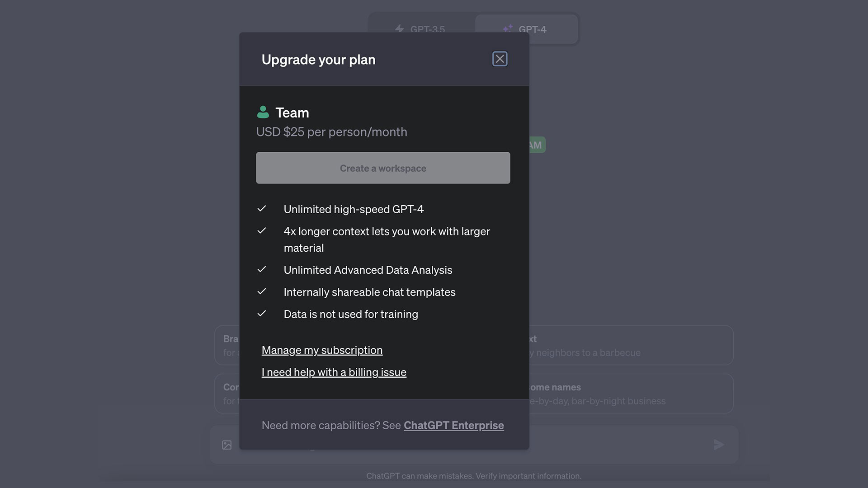Click 'Unlimited high-speed GPT-4' feature text
Image resolution: width=868 pixels, height=488 pixels.
[x=354, y=209]
